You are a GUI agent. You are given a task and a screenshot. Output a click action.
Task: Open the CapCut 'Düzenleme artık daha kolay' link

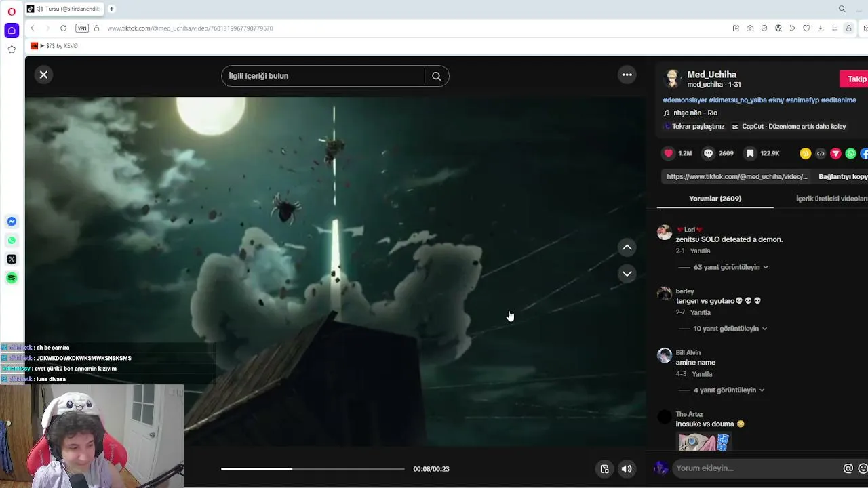coord(789,127)
